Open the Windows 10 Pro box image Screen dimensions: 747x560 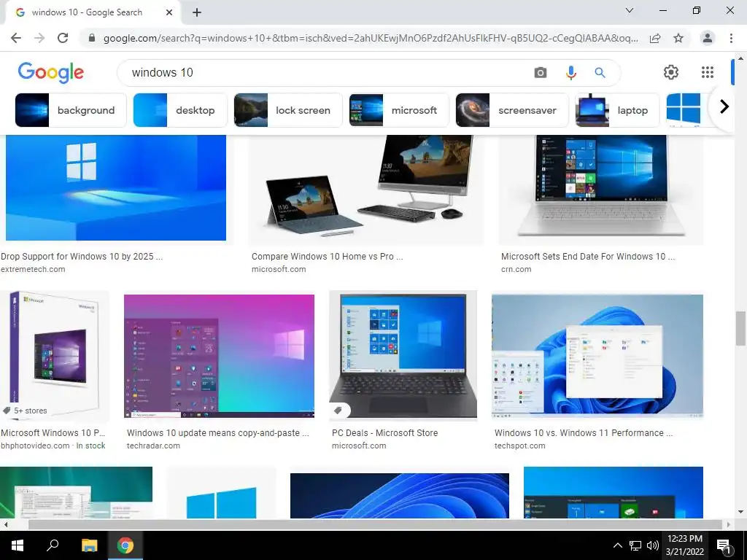[x=54, y=356]
